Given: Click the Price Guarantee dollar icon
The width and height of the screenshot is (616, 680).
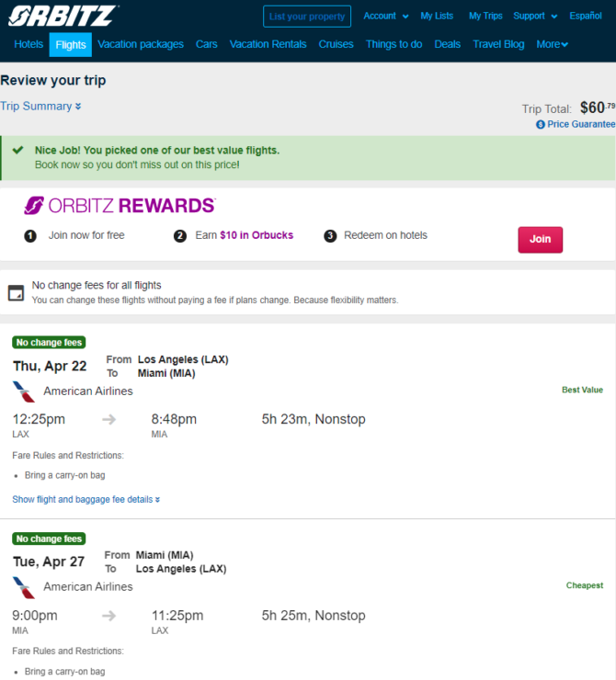Looking at the screenshot, I should pos(540,124).
